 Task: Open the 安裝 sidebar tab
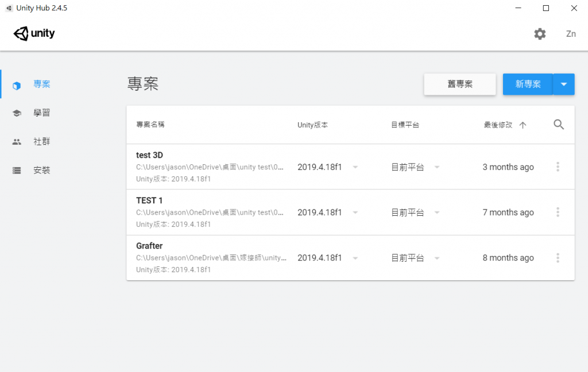click(x=41, y=170)
